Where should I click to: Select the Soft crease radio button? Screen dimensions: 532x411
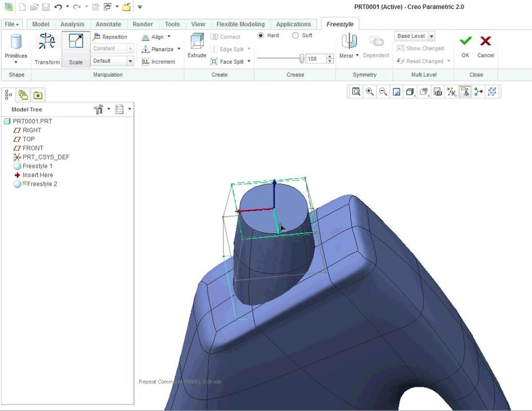click(295, 35)
